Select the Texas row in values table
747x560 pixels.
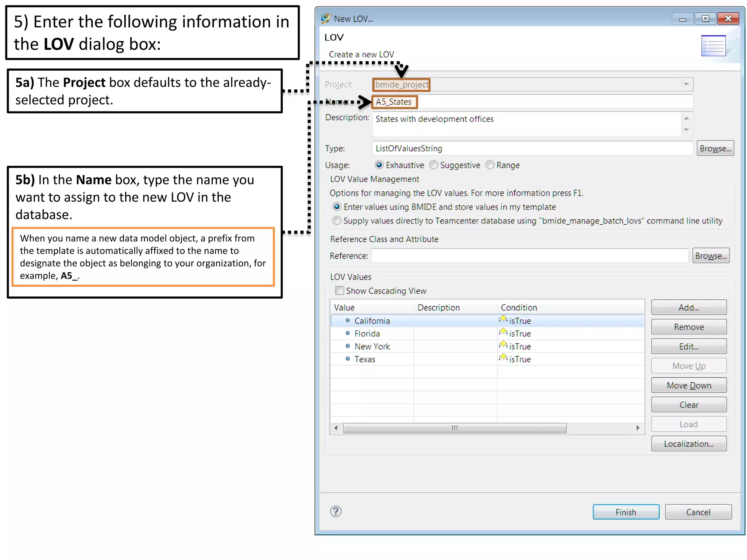365,359
